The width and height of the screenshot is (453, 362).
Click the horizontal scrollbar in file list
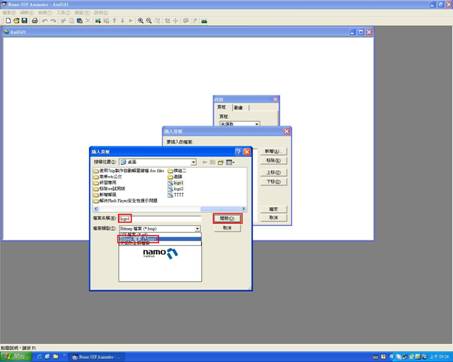coord(170,209)
